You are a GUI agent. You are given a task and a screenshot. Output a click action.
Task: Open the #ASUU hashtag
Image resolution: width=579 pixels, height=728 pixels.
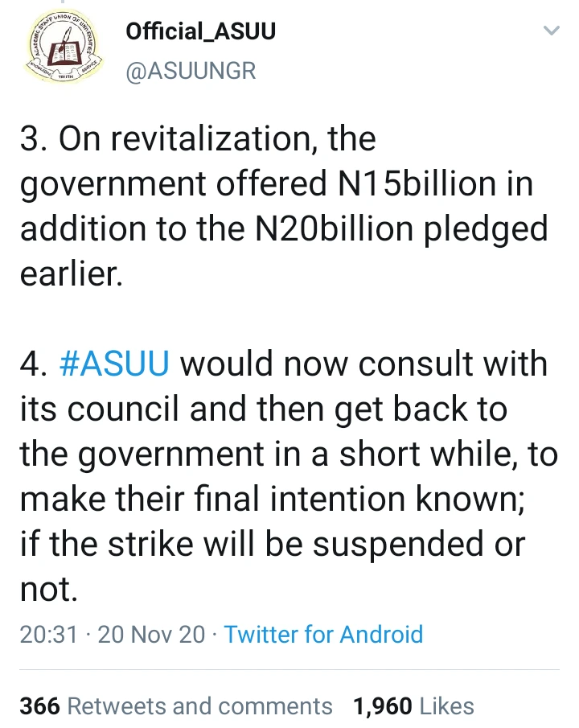tap(114, 363)
